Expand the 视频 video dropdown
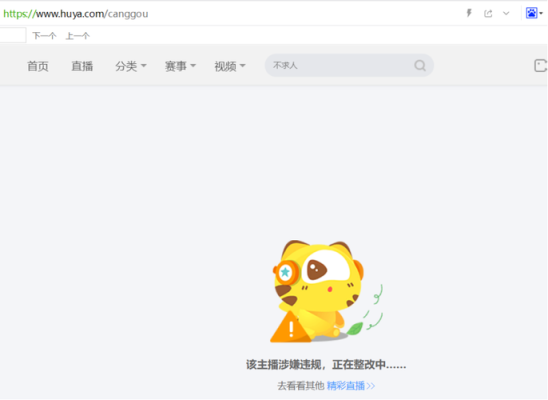The image size is (548, 400). tap(230, 66)
